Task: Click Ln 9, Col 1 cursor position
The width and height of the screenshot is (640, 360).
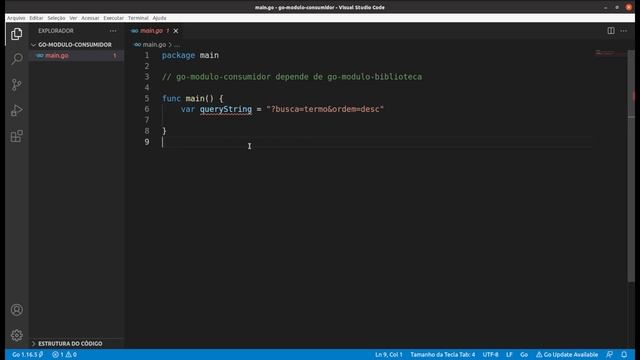Action: [x=389, y=355]
